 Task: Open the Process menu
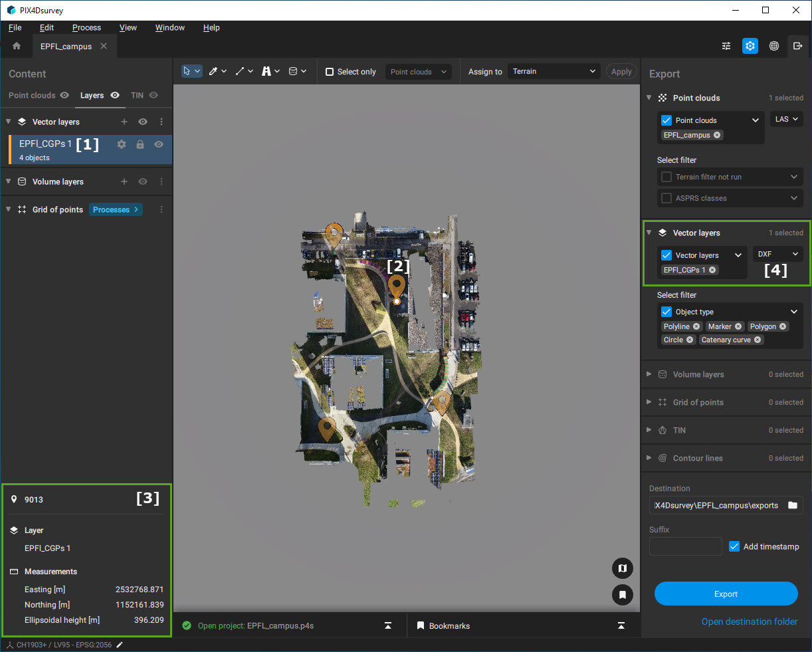tap(86, 28)
